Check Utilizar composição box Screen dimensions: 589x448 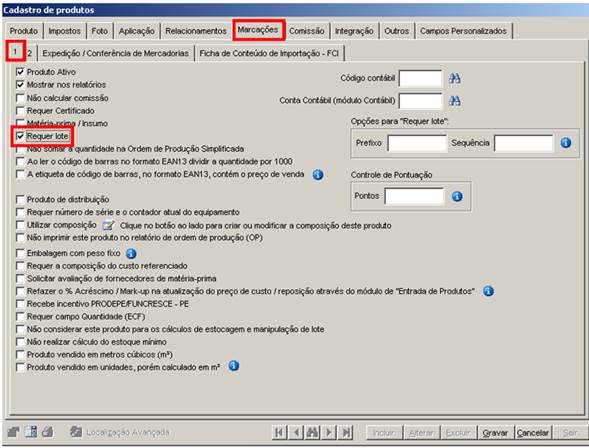coord(20,225)
